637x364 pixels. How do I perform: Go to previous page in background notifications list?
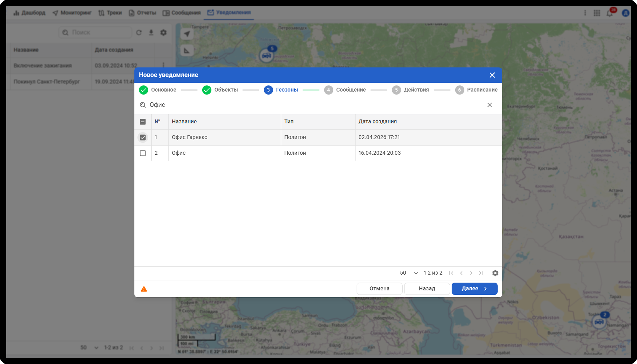point(142,348)
